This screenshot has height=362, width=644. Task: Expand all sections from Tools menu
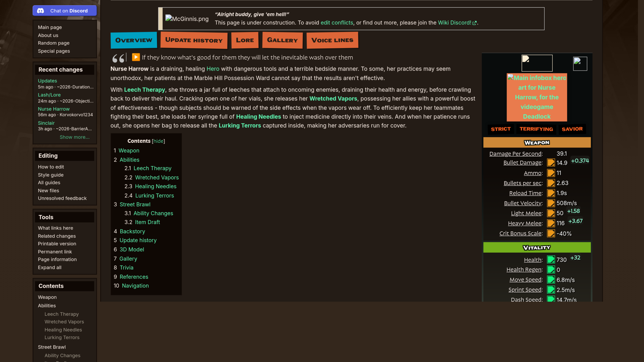pos(50,267)
